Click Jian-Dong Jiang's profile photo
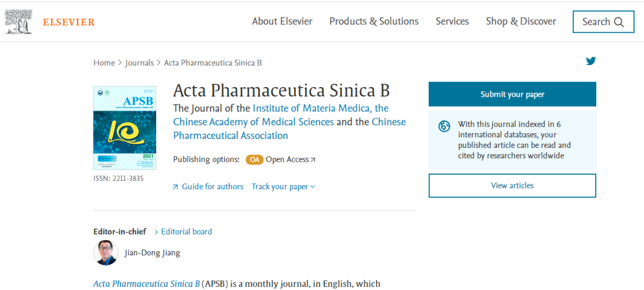 coord(106,252)
